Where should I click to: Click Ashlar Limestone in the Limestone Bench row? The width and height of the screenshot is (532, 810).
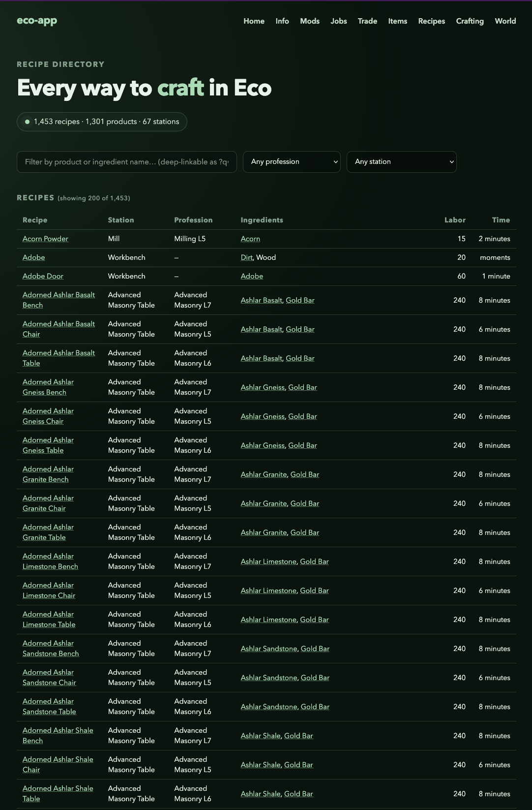coord(268,561)
